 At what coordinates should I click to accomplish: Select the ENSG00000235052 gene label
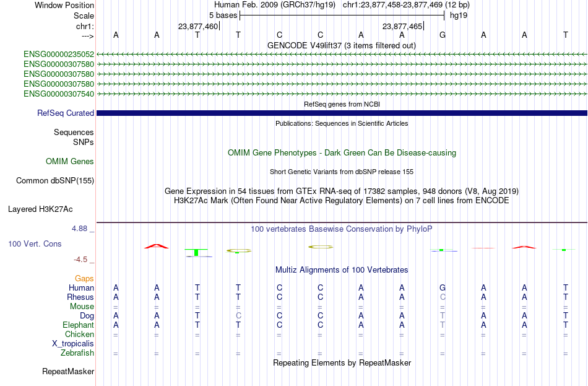pos(59,55)
